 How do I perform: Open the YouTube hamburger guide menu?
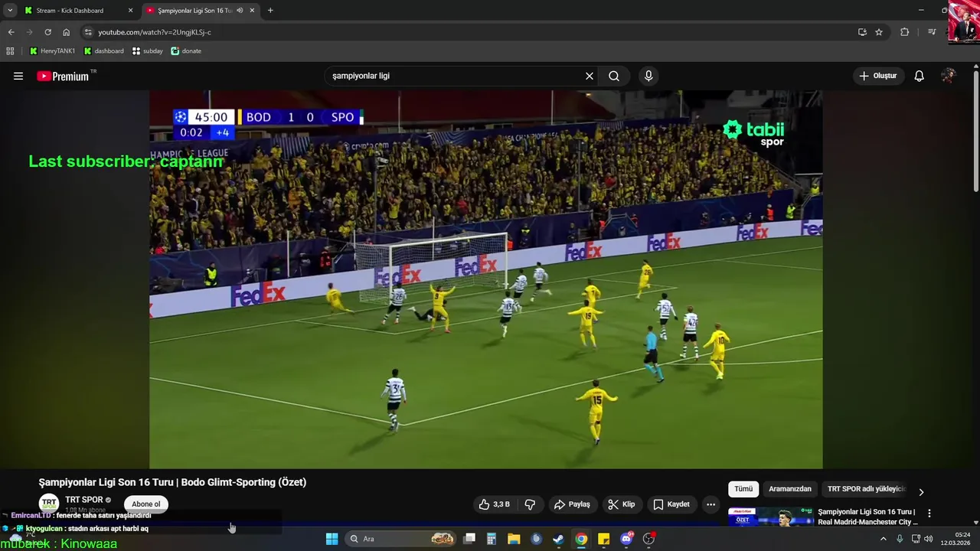pos(18,76)
